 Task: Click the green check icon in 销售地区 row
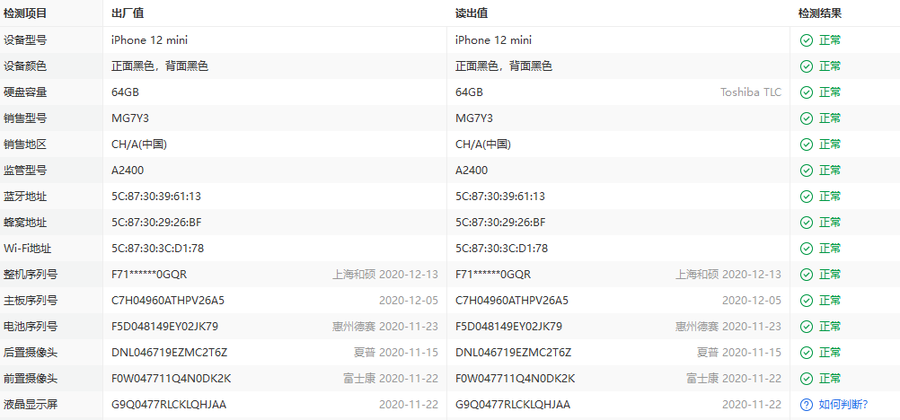tap(806, 145)
